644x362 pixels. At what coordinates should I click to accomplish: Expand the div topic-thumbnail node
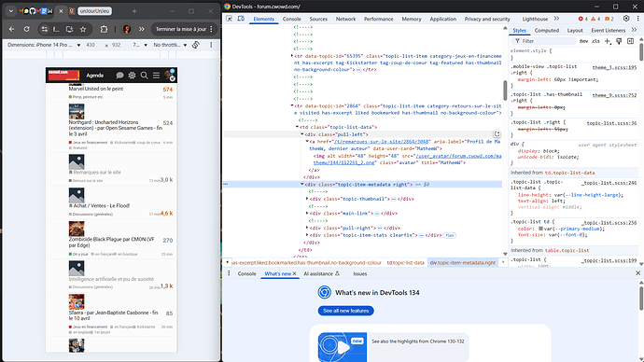(x=307, y=199)
